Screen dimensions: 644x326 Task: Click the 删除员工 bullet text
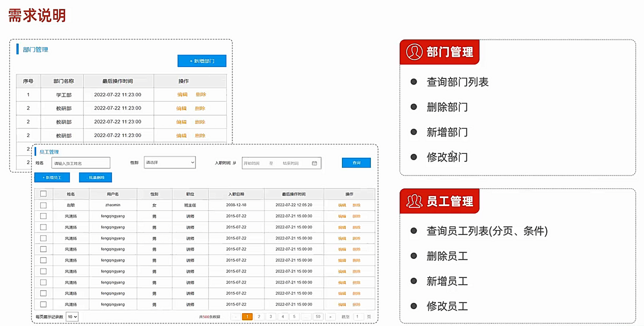coord(447,256)
